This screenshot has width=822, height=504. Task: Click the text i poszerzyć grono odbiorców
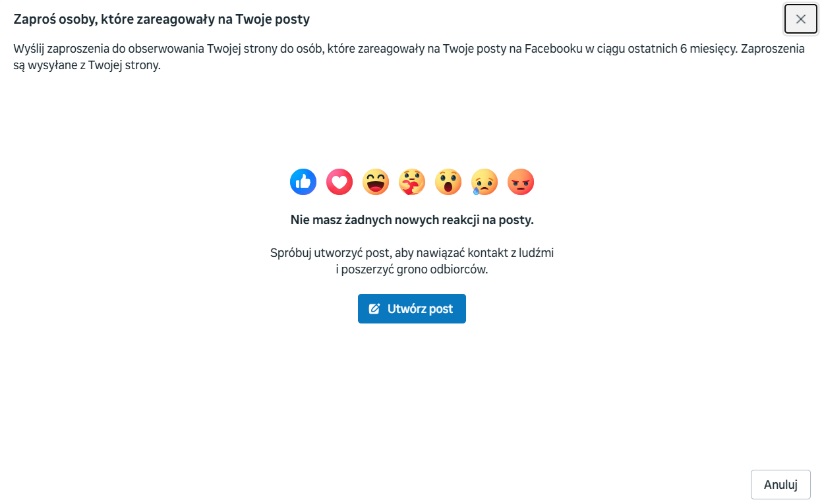pos(412,269)
